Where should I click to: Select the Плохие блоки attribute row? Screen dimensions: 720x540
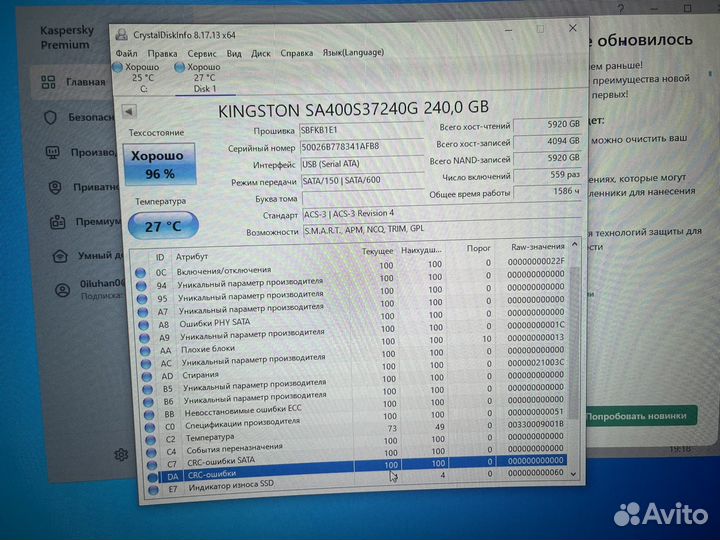pos(354,344)
